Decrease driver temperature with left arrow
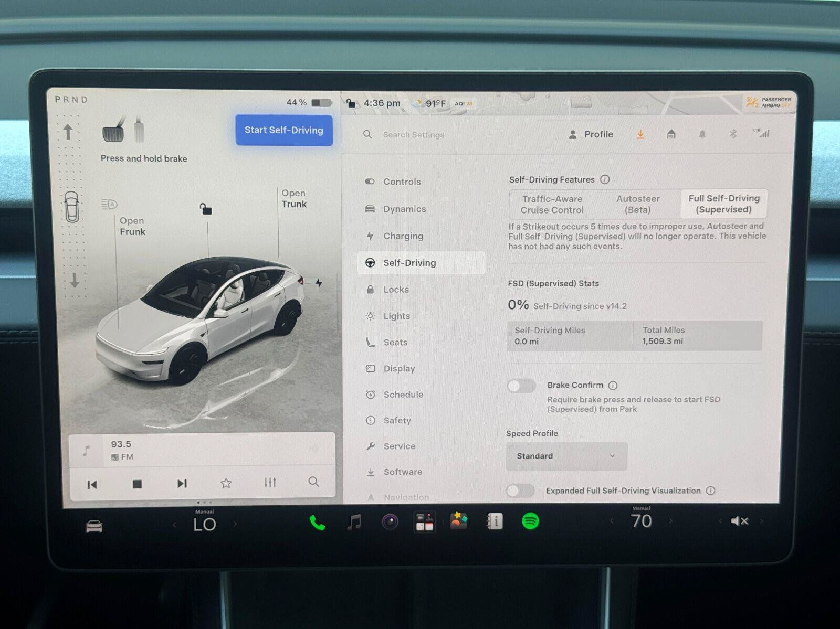Image resolution: width=840 pixels, height=629 pixels. tap(175, 524)
